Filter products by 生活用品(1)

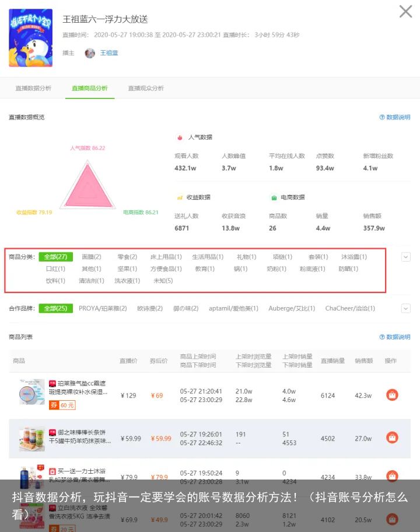pyautogui.click(x=208, y=257)
